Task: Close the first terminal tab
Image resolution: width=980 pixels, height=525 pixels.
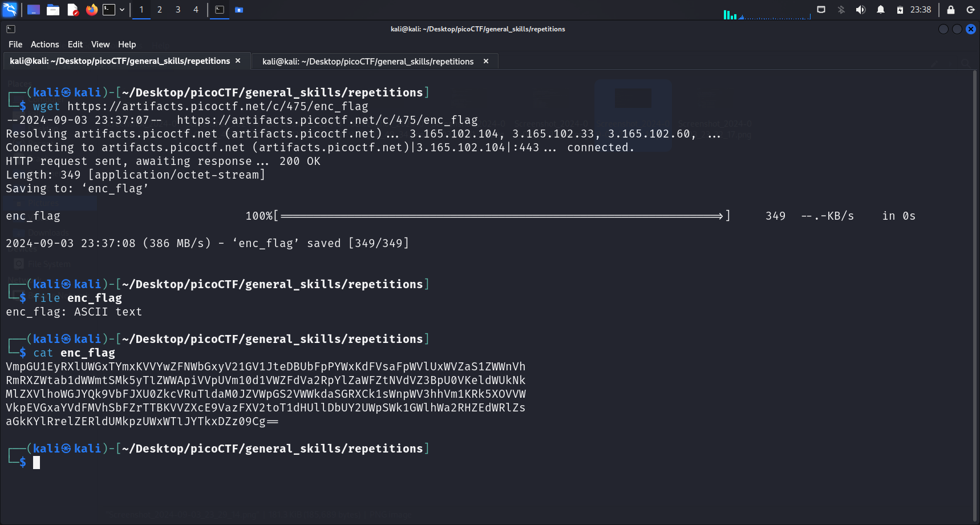Action: coord(238,61)
